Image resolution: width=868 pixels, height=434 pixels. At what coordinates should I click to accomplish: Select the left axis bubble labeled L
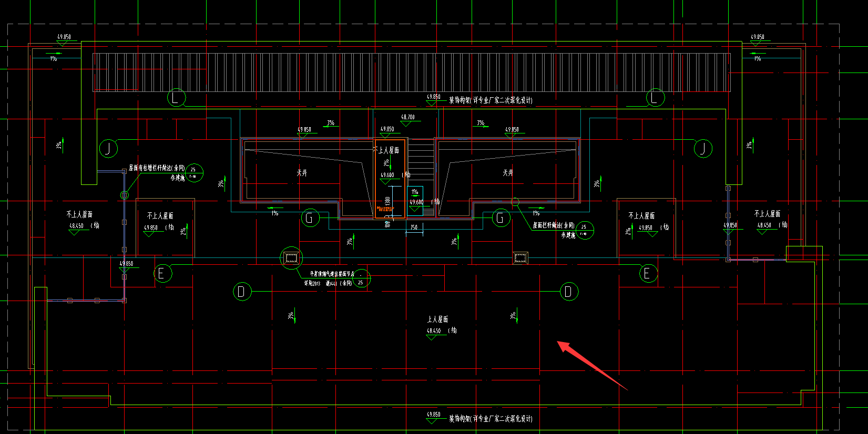click(x=176, y=98)
